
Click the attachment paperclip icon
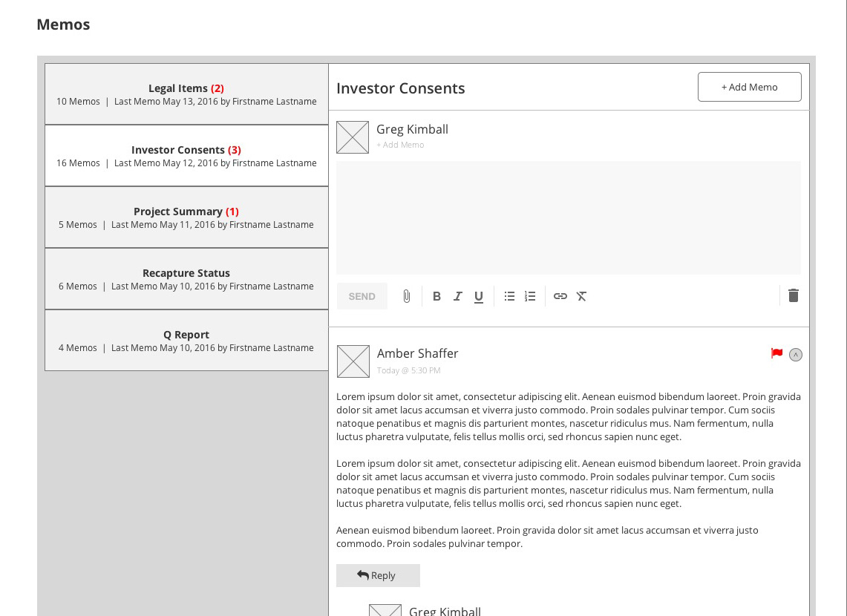click(x=407, y=296)
